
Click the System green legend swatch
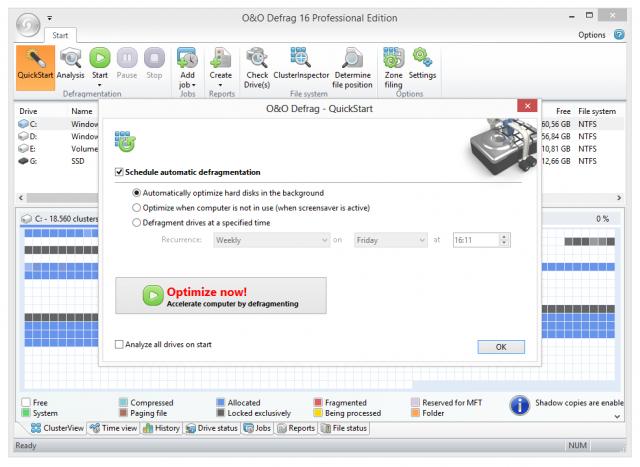pyautogui.click(x=26, y=413)
